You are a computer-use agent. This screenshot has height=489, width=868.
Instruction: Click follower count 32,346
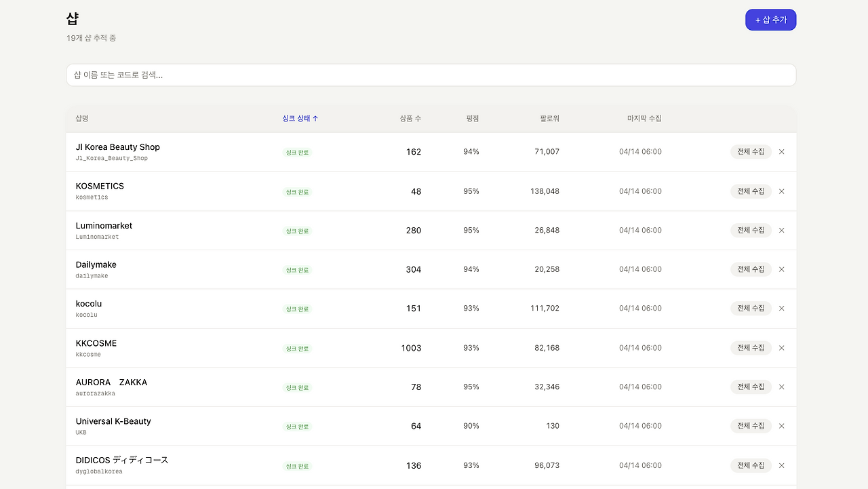click(x=547, y=387)
